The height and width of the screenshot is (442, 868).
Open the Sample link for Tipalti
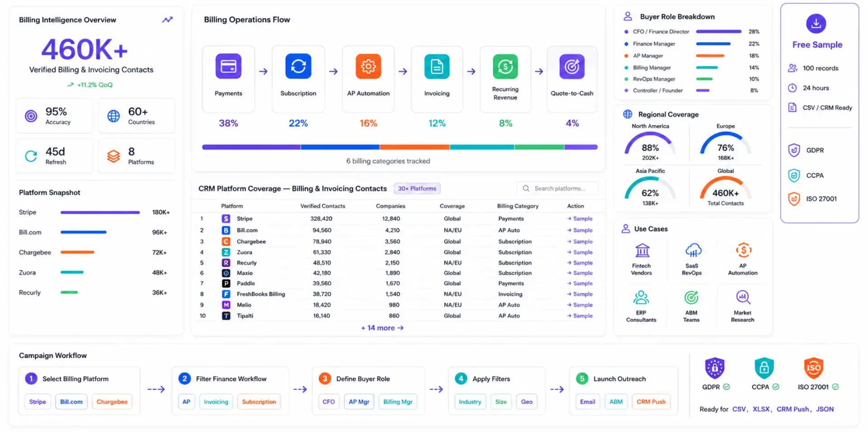click(580, 316)
